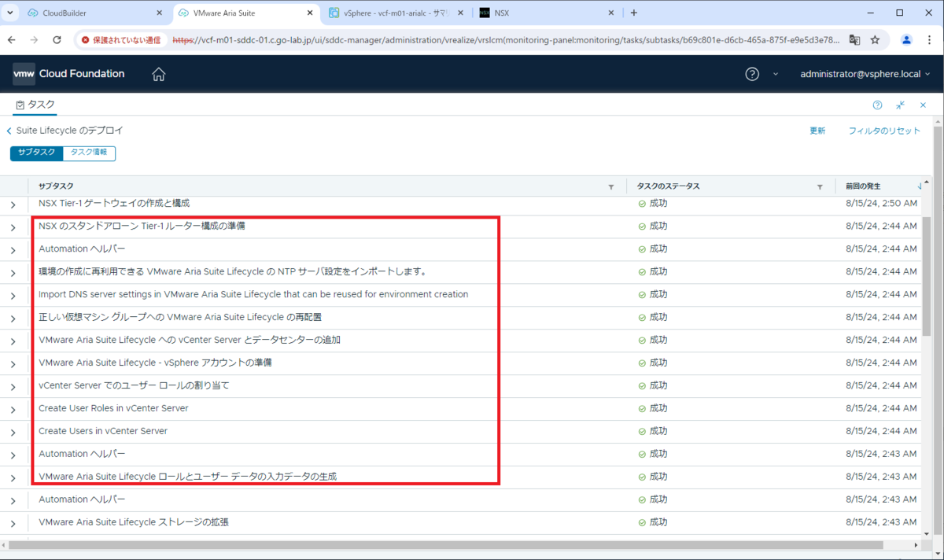Click translate page icon in address bar
Viewport: 944px width, 560px height.
[854, 39]
